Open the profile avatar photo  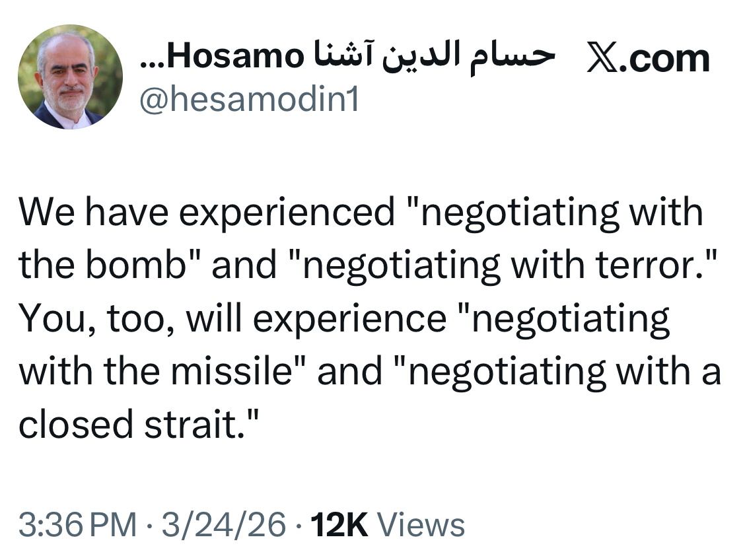click(70, 77)
